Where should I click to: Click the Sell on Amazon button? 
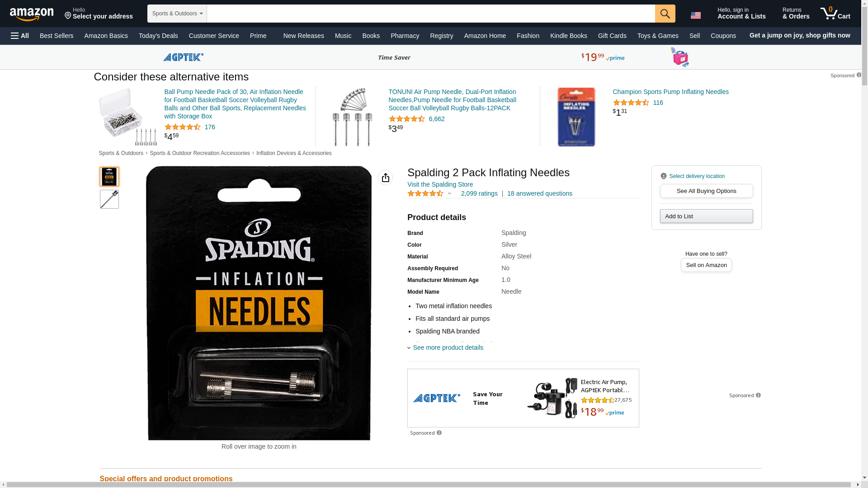click(706, 265)
